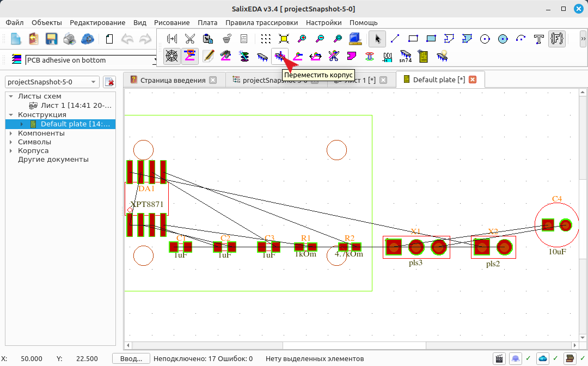Collapse the Листы схем tree node

(11, 96)
